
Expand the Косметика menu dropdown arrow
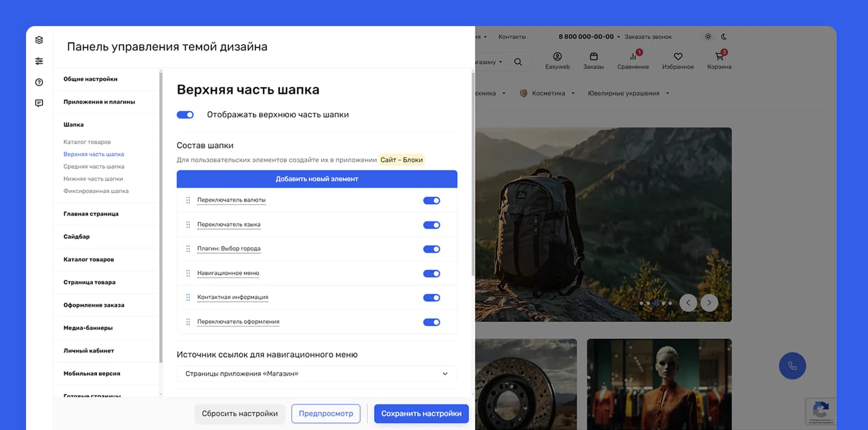[573, 93]
